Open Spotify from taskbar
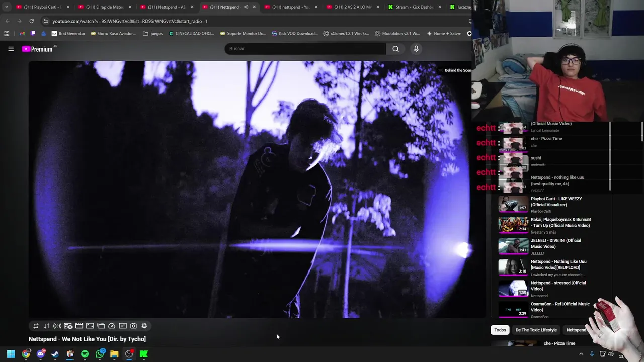644x362 pixels. pos(85,354)
